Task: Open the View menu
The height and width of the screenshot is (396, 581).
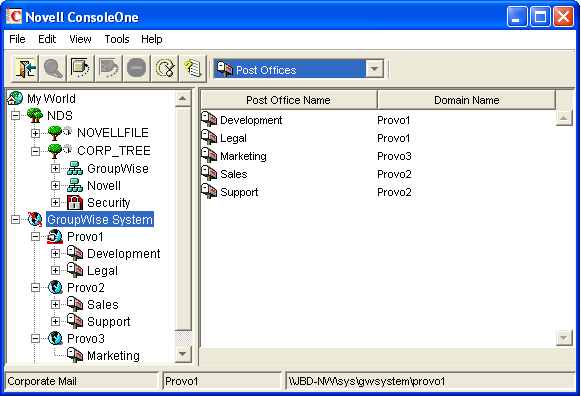Action: pos(80,39)
